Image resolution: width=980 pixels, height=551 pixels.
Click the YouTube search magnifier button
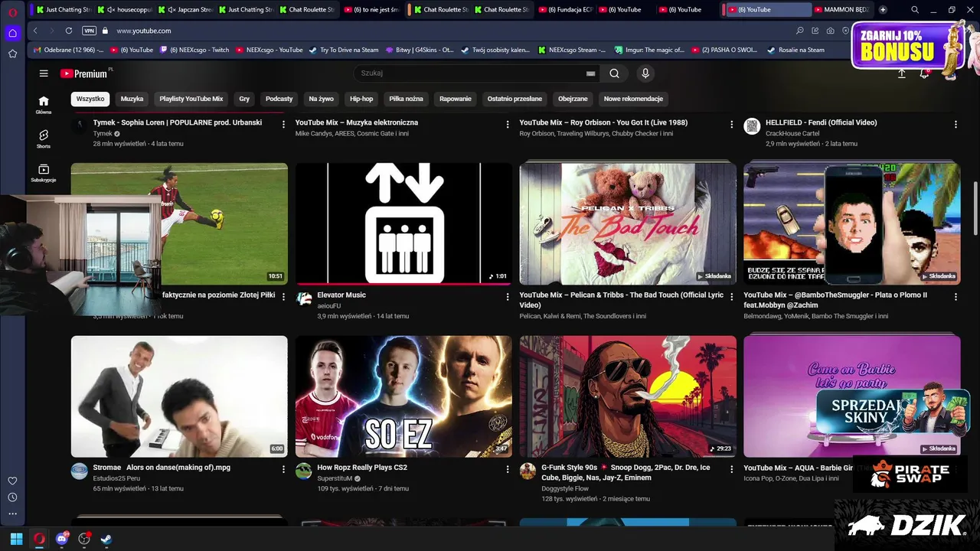[x=614, y=73]
